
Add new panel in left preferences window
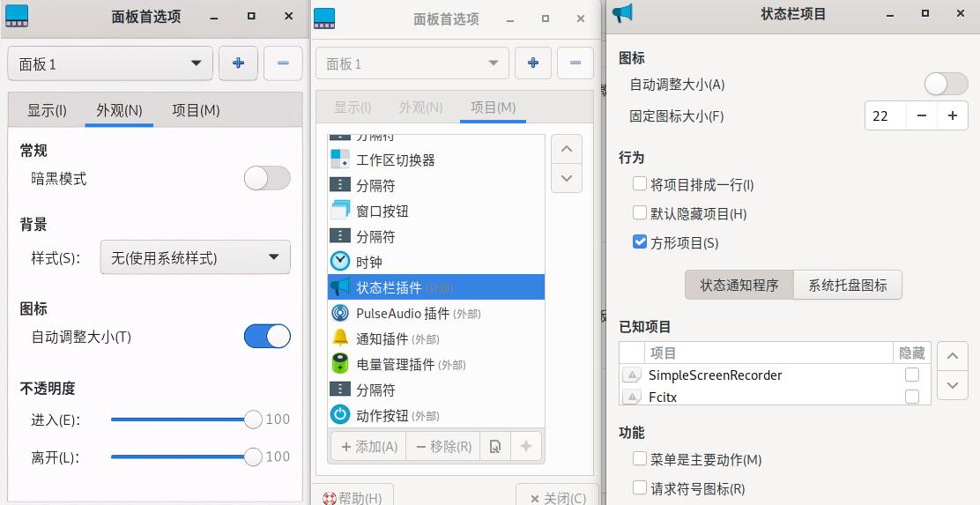[238, 63]
